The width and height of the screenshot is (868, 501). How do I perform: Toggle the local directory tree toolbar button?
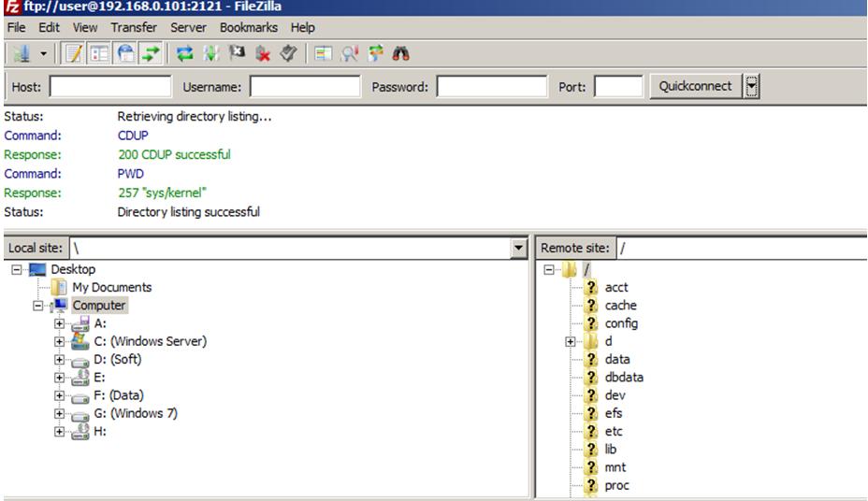(99, 53)
